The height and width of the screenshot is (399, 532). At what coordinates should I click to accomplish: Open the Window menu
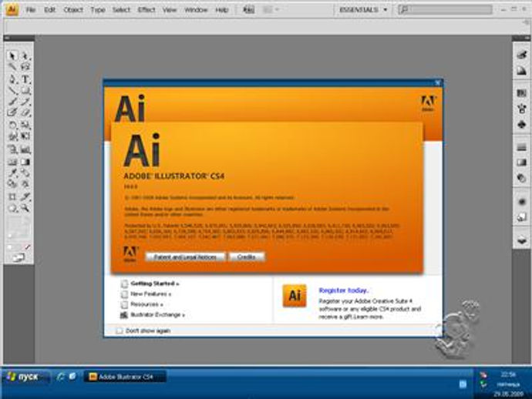click(x=196, y=10)
